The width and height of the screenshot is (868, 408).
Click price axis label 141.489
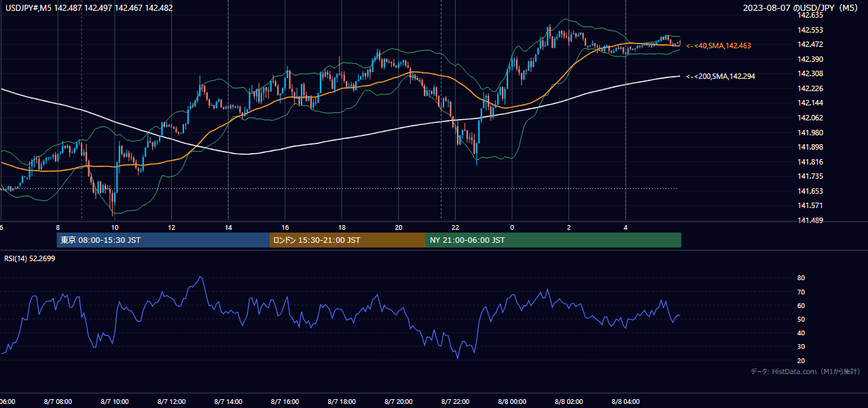[x=809, y=220]
